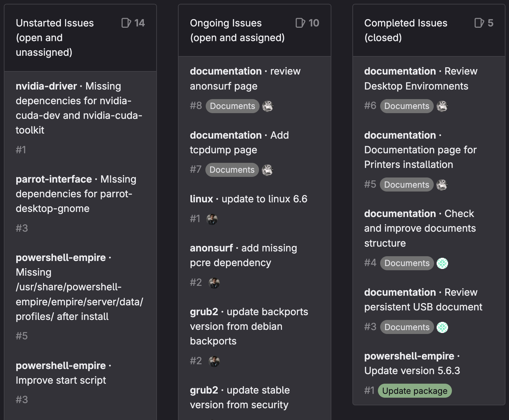Click the card count icon in Unstarted Issues header
Screen dimensions: 509x420
coord(126,23)
